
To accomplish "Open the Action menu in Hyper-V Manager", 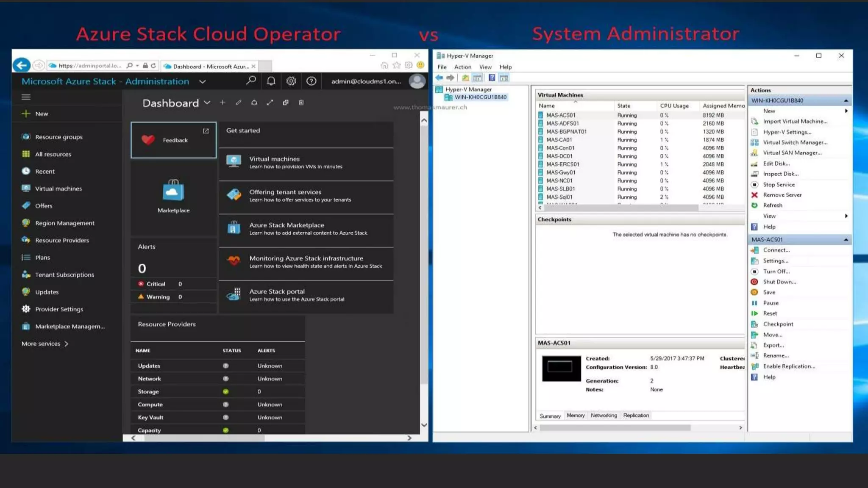I will pyautogui.click(x=462, y=67).
